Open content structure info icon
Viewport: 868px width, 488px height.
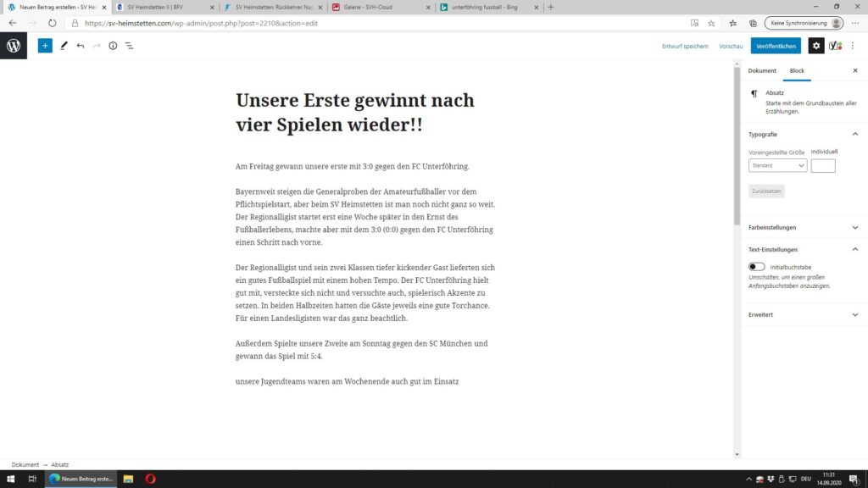click(113, 46)
